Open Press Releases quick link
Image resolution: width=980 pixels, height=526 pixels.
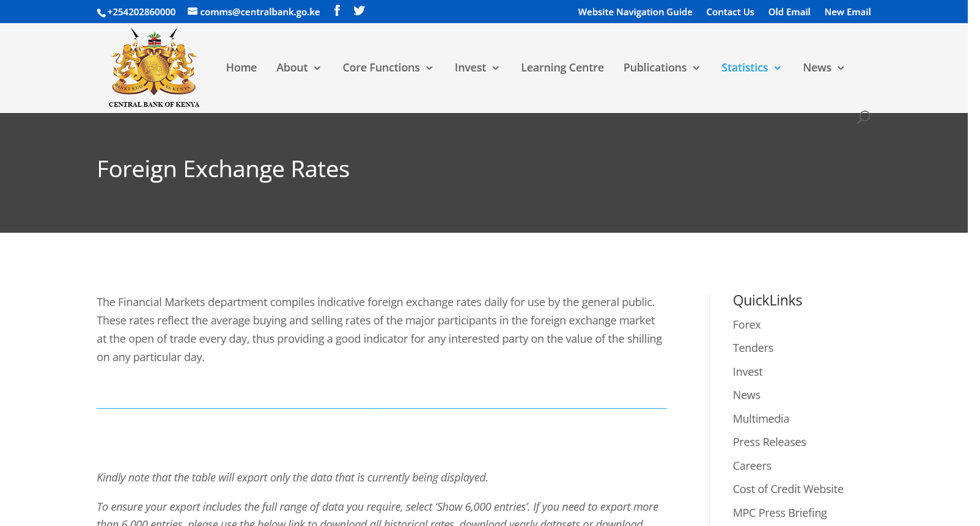769,442
